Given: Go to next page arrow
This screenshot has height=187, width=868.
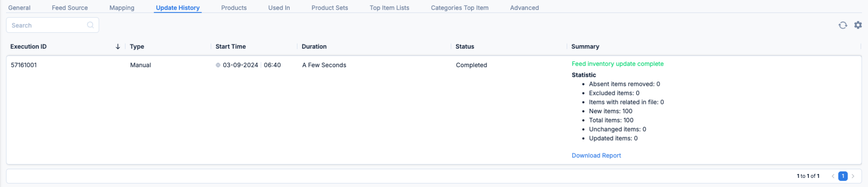Looking at the screenshot, I should [853, 176].
